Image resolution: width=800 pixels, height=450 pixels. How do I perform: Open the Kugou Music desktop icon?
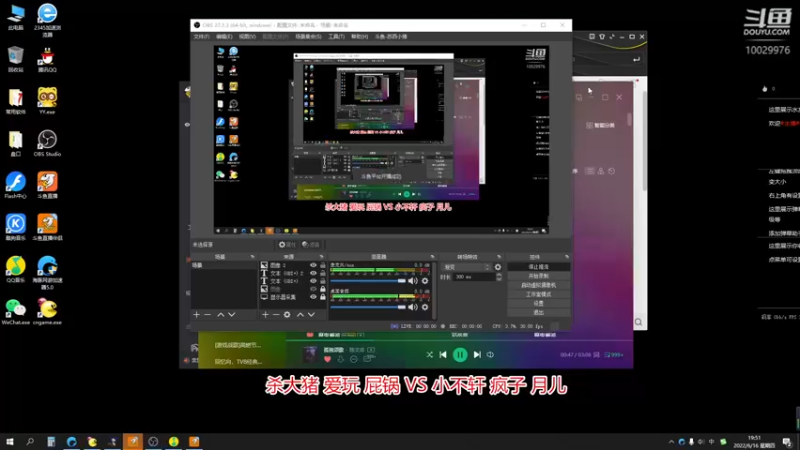pyautogui.click(x=15, y=228)
